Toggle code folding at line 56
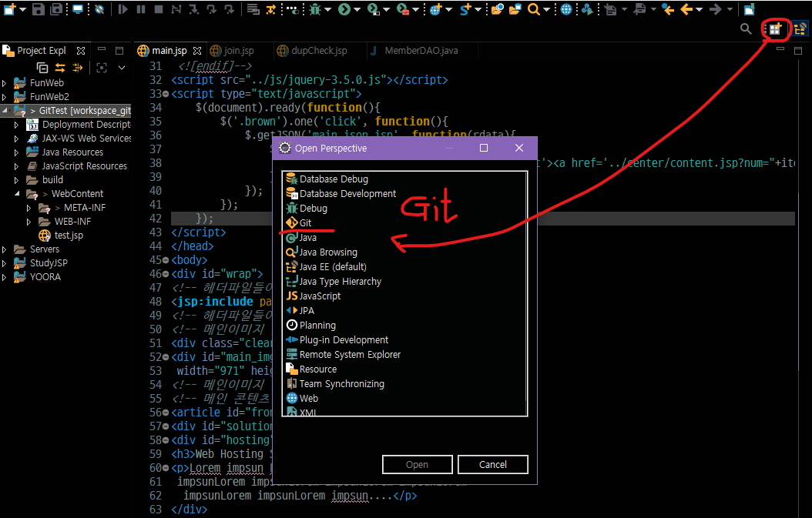This screenshot has width=812, height=518. coord(166,413)
